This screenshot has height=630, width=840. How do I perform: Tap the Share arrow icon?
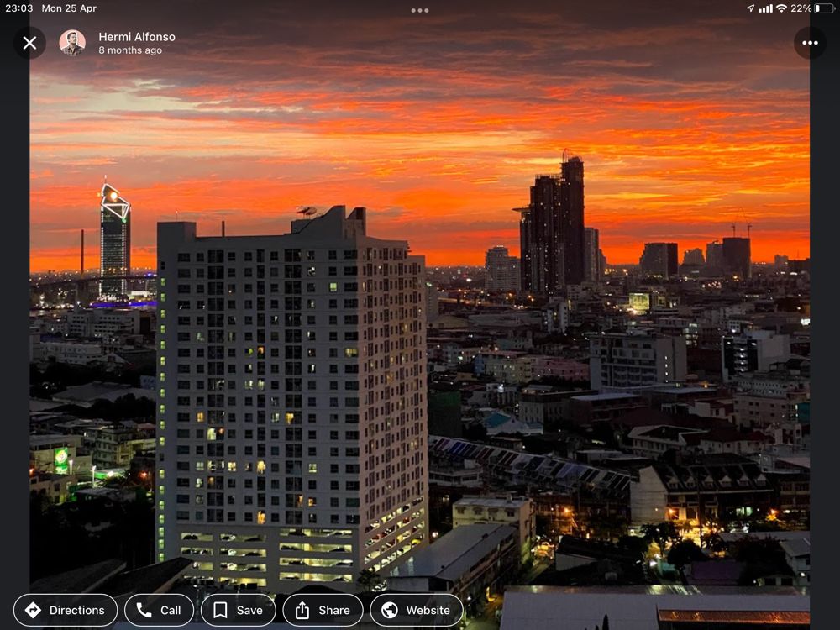tap(302, 610)
